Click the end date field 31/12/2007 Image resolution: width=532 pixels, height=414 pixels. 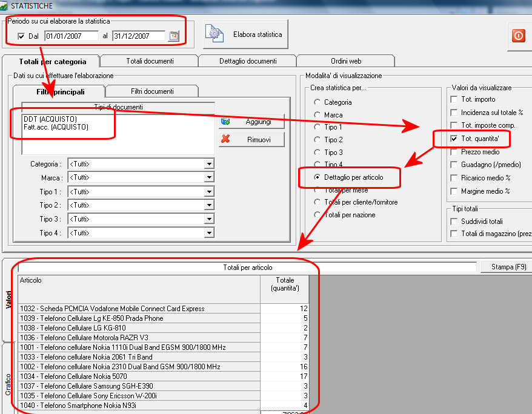pyautogui.click(x=139, y=36)
